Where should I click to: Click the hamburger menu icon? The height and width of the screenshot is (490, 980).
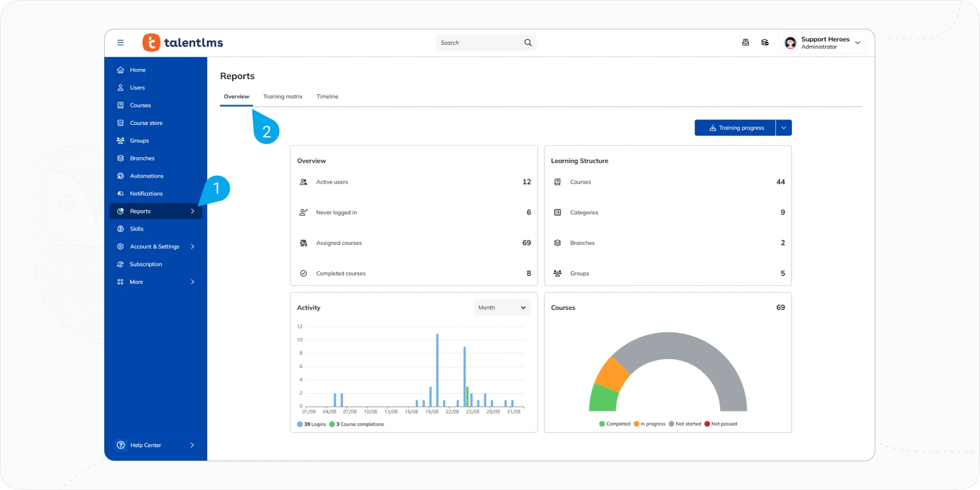coord(121,43)
